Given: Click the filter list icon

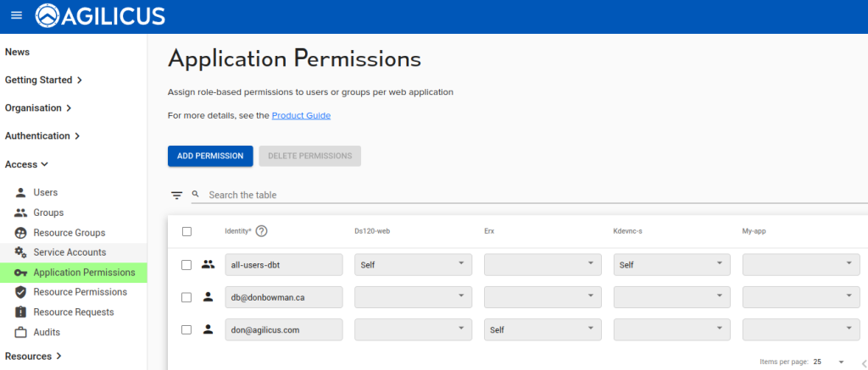Looking at the screenshot, I should click(x=176, y=196).
